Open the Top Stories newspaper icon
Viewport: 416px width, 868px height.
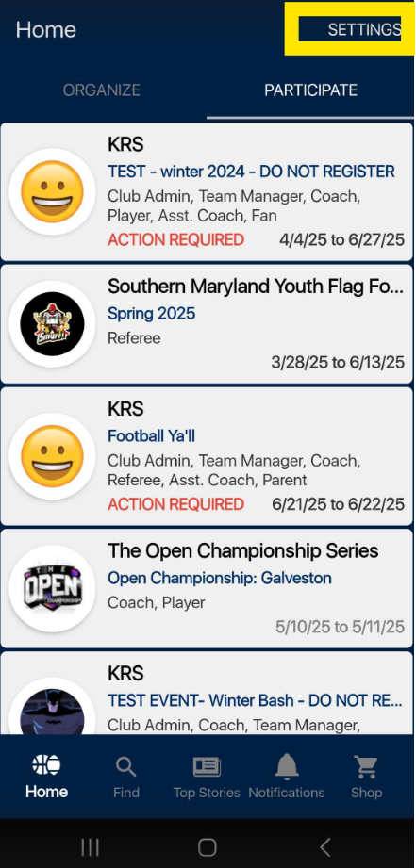(207, 767)
